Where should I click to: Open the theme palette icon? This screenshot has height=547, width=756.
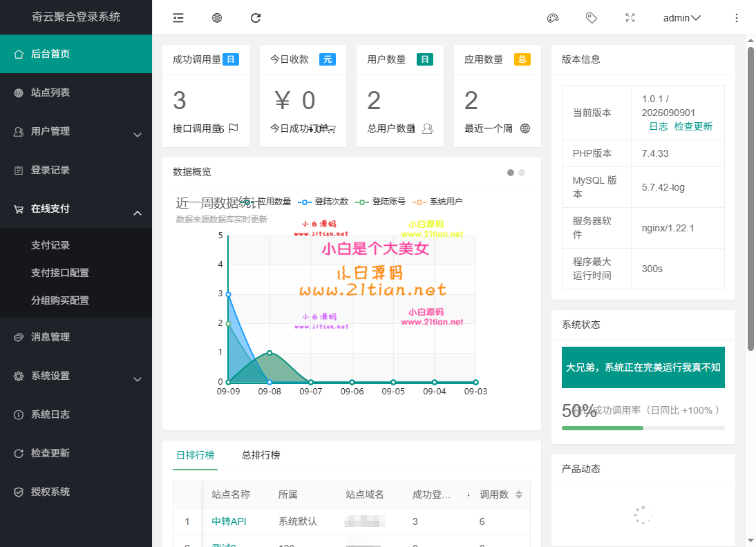click(553, 19)
